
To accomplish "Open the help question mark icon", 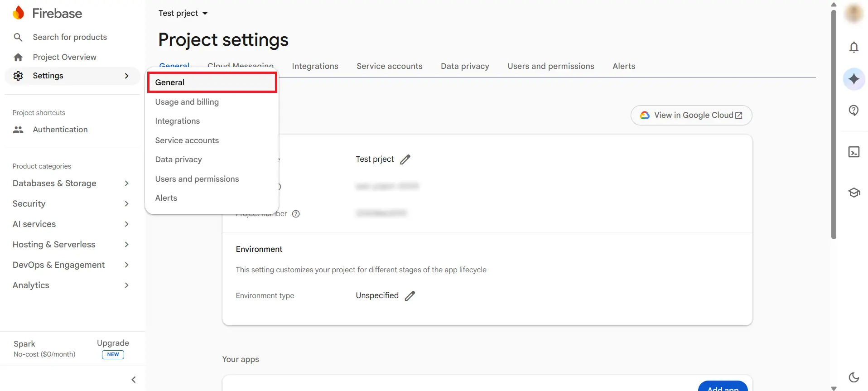I will pos(854,110).
